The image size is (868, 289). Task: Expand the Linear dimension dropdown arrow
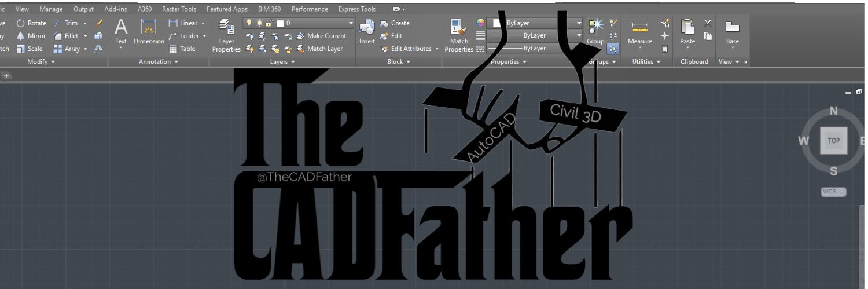[203, 23]
